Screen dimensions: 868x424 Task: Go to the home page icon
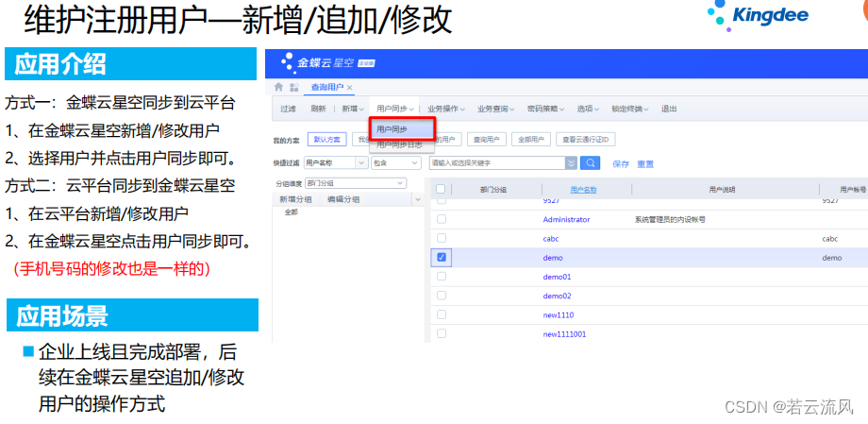279,87
